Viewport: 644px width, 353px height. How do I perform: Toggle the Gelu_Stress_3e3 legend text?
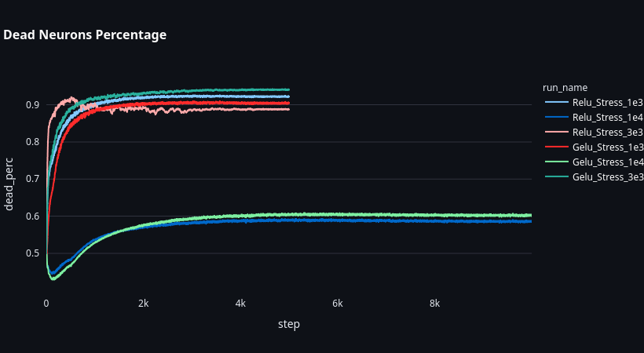[x=608, y=176]
